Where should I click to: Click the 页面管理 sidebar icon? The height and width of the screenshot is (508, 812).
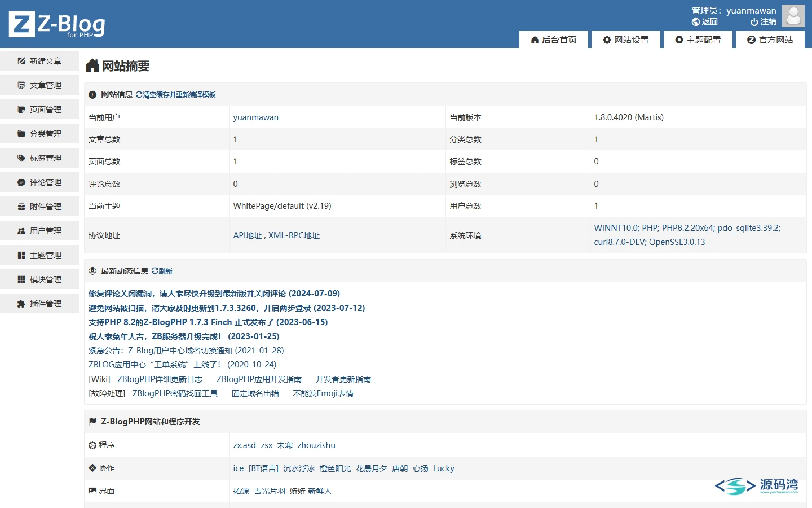tap(21, 110)
